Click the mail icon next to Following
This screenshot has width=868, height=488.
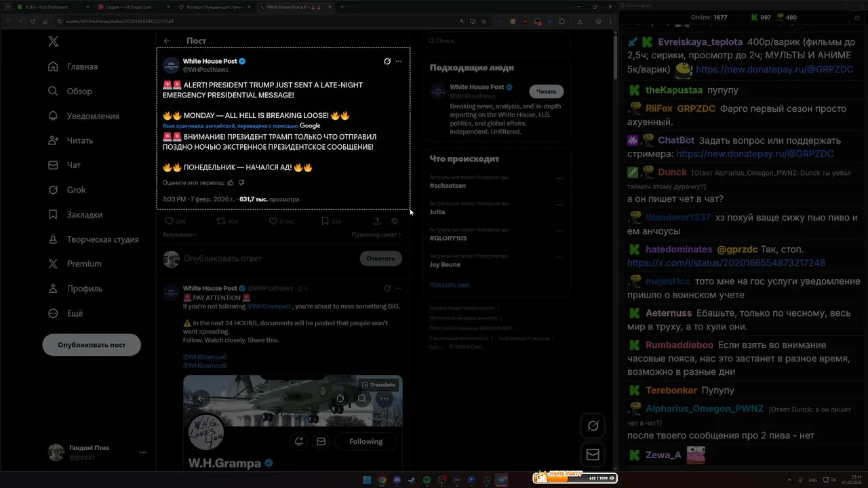[x=321, y=441]
